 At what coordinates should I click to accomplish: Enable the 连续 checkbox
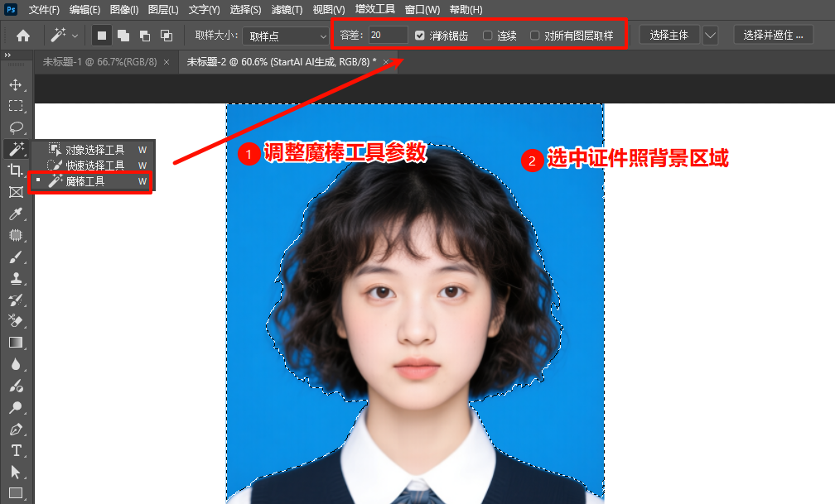pos(487,35)
